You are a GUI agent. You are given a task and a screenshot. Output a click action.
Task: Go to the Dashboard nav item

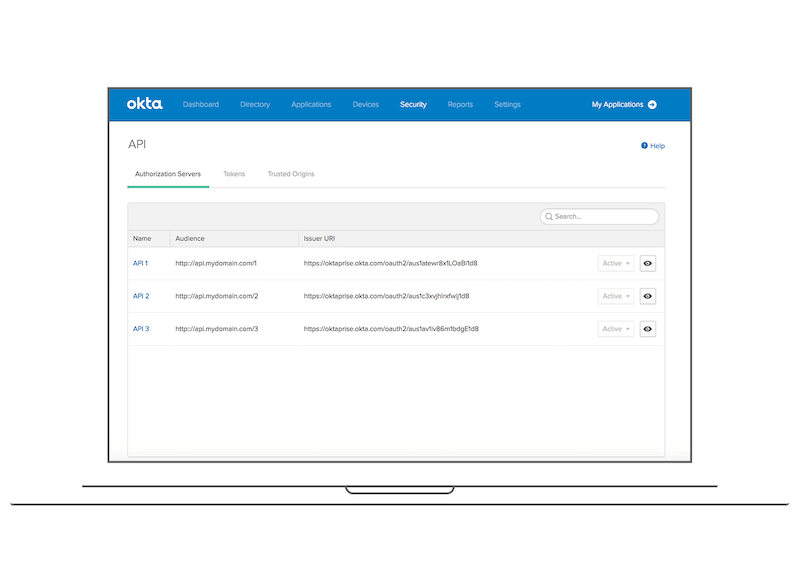coord(200,104)
